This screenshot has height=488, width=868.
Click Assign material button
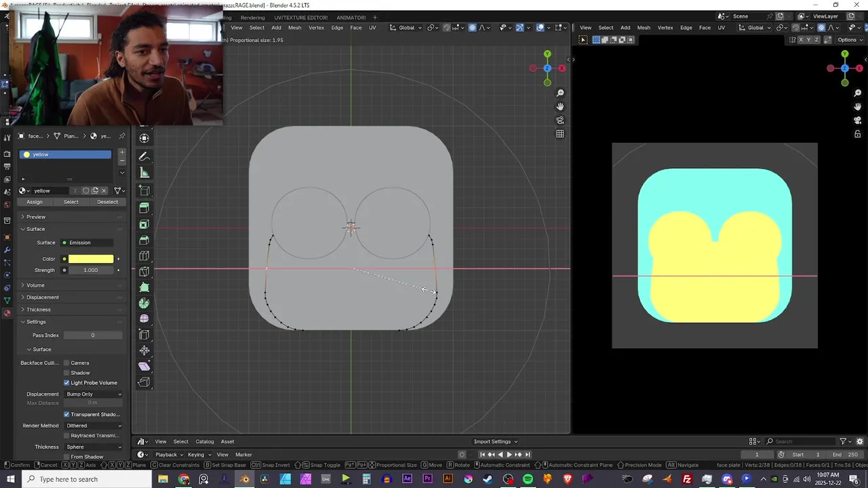[x=35, y=202]
